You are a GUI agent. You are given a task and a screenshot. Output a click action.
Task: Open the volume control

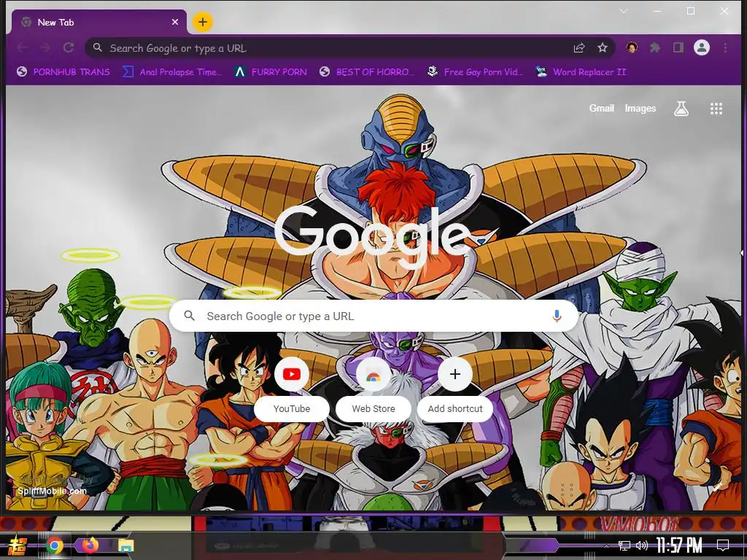click(x=642, y=545)
